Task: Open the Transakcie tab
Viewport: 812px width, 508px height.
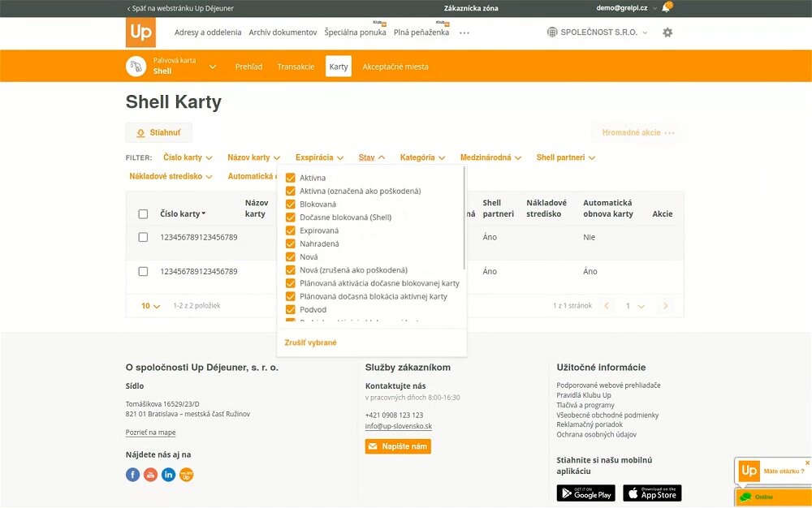Action: pos(296,67)
